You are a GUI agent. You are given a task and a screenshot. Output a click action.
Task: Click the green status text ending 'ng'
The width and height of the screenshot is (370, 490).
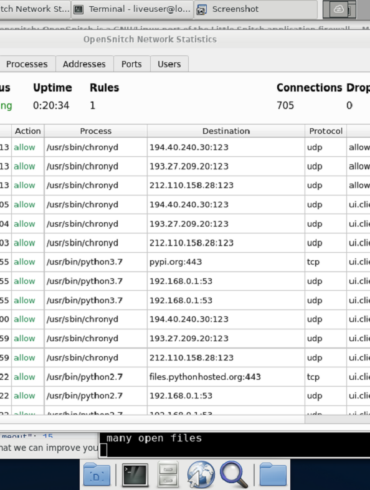(6, 106)
